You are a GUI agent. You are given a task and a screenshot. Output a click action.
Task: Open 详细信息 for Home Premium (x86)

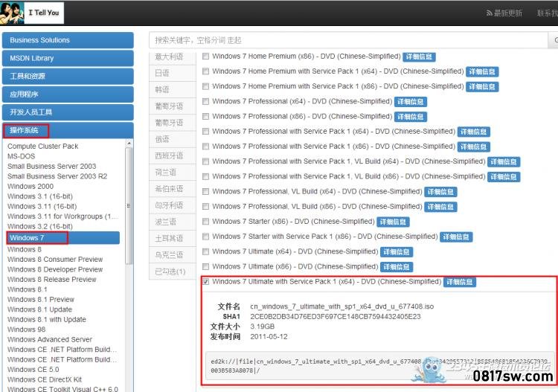[419, 57]
